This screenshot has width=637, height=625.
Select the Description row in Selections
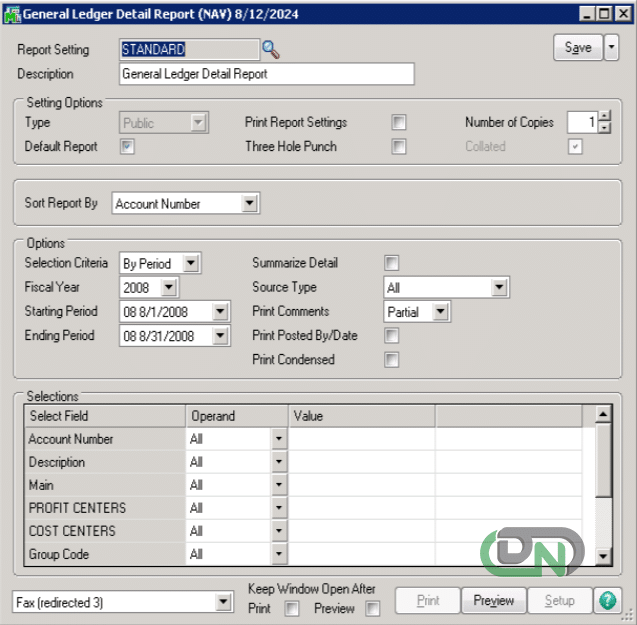[x=105, y=462]
